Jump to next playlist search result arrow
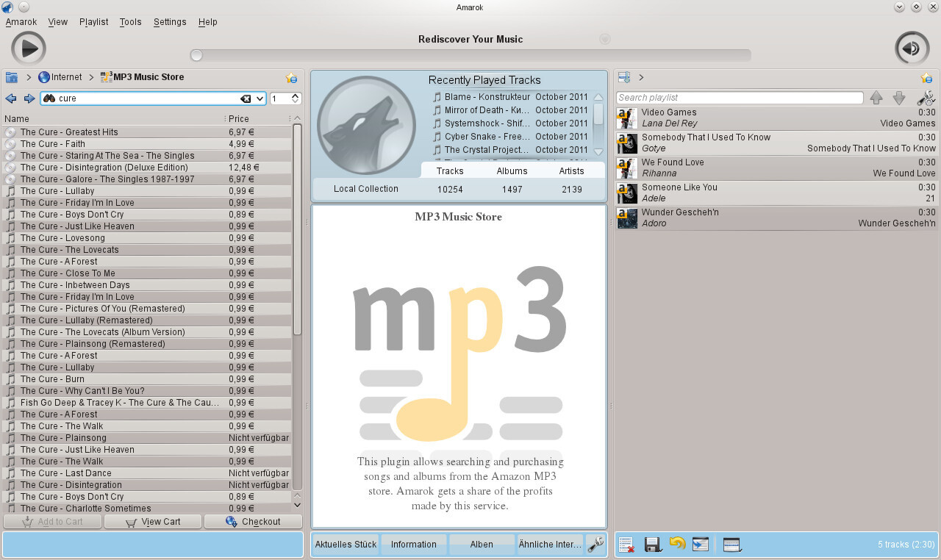Image resolution: width=941 pixels, height=560 pixels. coord(898,98)
